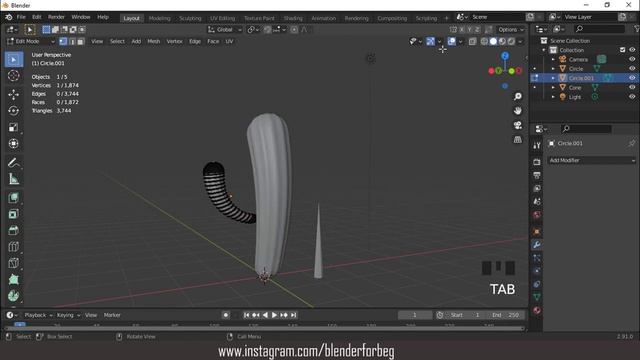Viewport: 640px width, 360px height.
Task: Expand the Camera tree item
Action: [553, 59]
